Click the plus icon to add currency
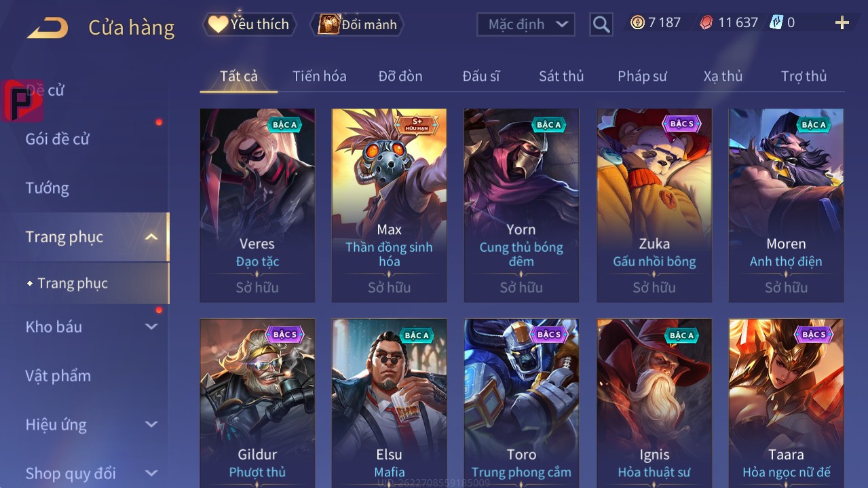This screenshot has width=868, height=488. coord(842,23)
